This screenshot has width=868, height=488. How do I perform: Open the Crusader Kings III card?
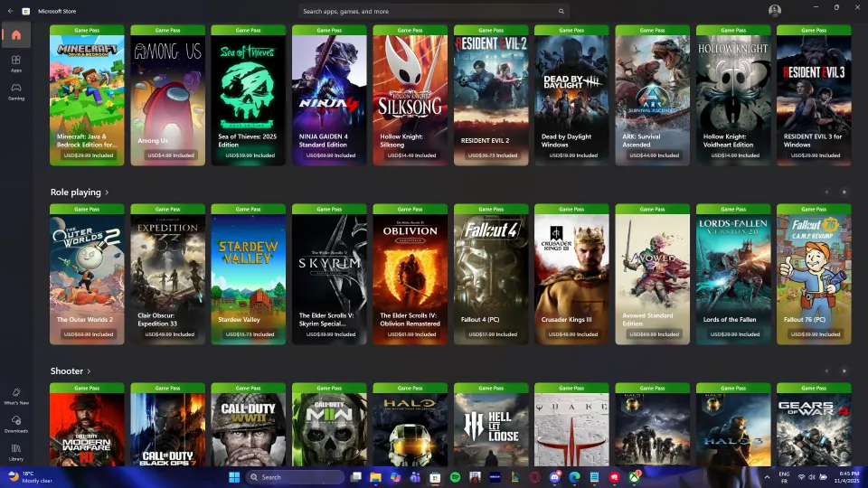point(571,274)
